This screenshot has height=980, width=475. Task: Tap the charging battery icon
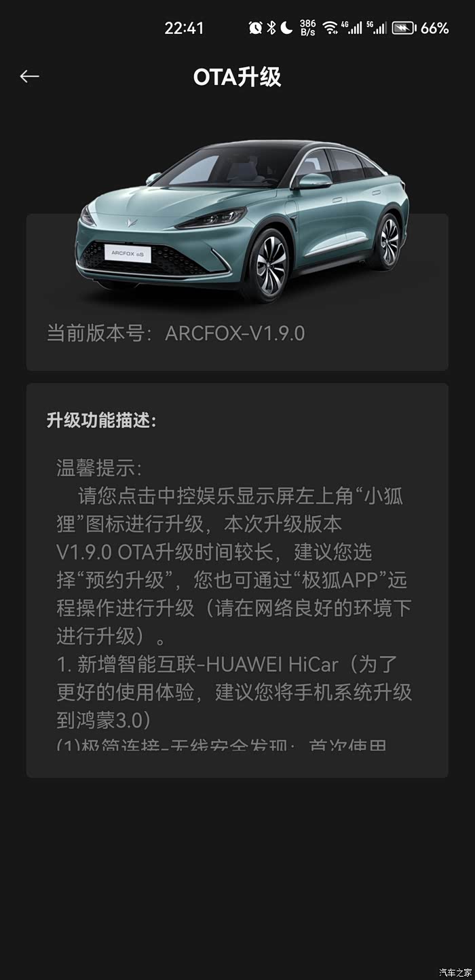point(404,28)
